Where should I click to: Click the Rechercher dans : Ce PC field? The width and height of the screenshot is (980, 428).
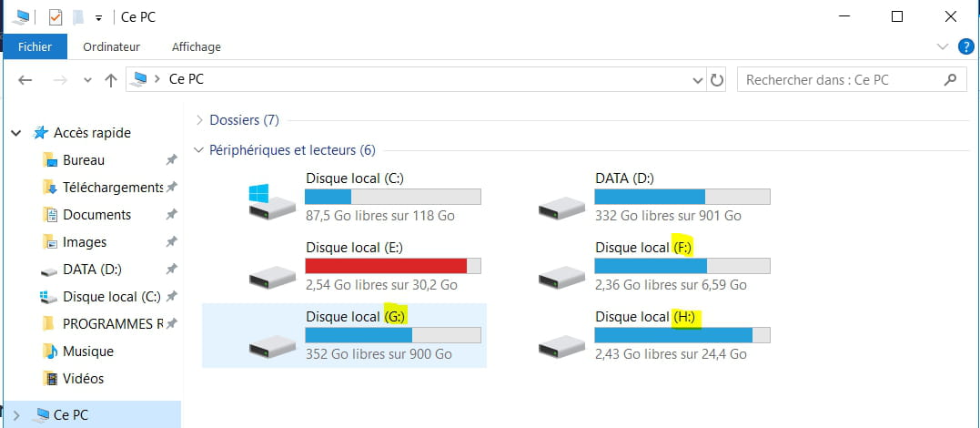pos(842,80)
